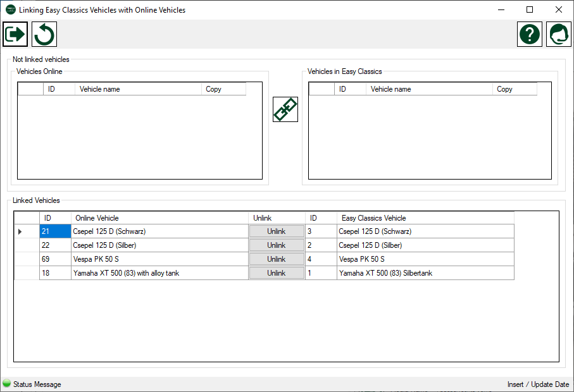Image resolution: width=574 pixels, height=392 pixels.
Task: Select online ID cell 22
Action: click(55, 245)
